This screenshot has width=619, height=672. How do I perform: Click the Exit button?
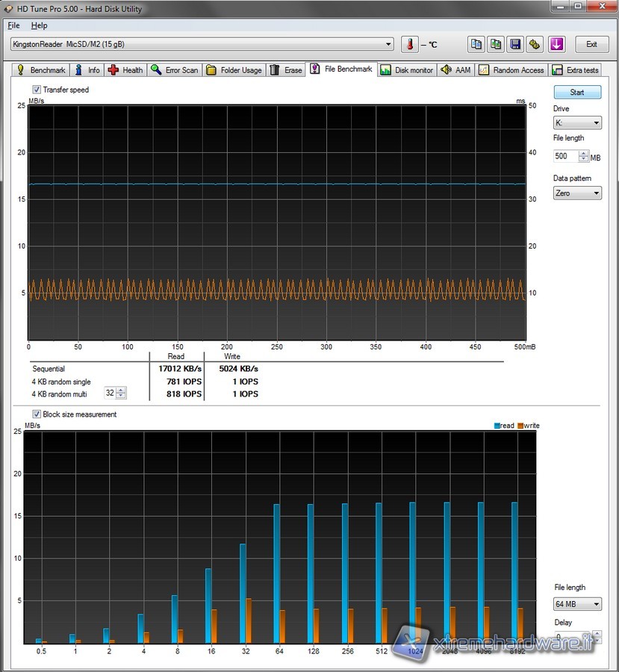pyautogui.click(x=591, y=44)
